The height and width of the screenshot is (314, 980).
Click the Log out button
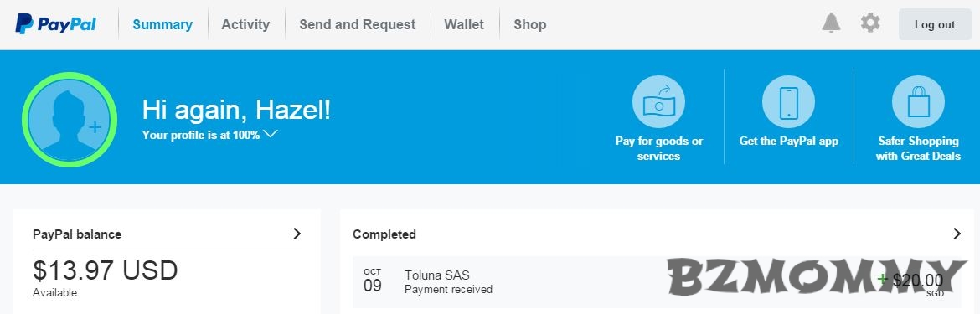[935, 24]
